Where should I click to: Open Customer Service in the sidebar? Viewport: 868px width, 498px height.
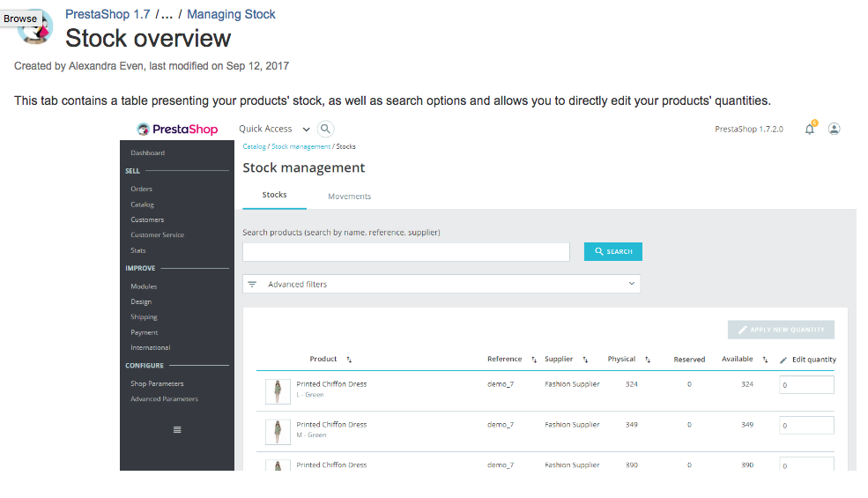[x=157, y=234]
